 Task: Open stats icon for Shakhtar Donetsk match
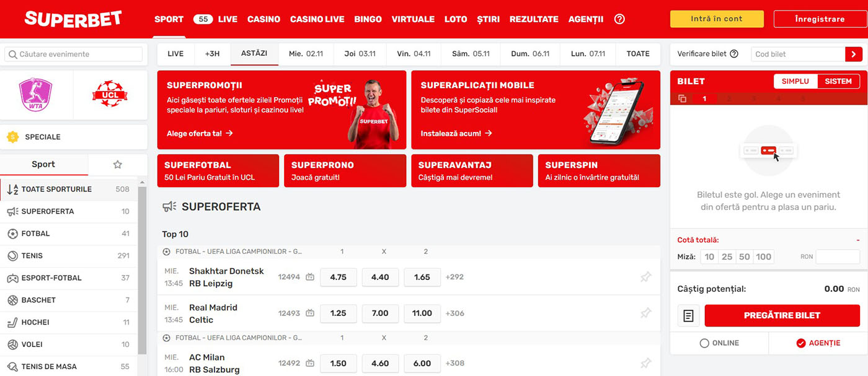coord(310,278)
